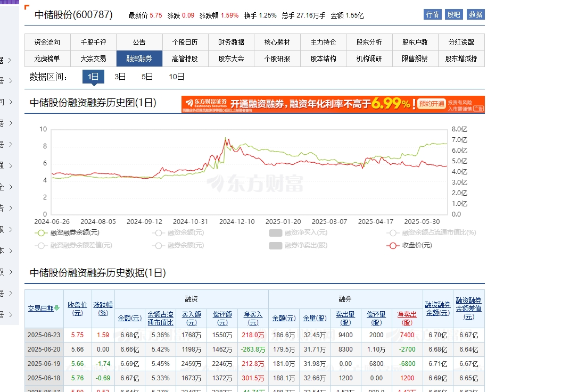Viewport: 578px width, 392px height.
Task: Select the 3日 data interval
Action: pos(120,77)
